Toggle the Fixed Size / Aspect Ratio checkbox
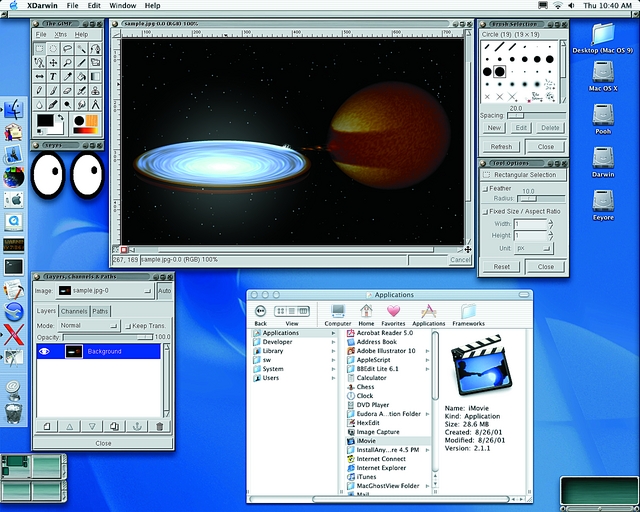640x512 pixels. coord(486,211)
